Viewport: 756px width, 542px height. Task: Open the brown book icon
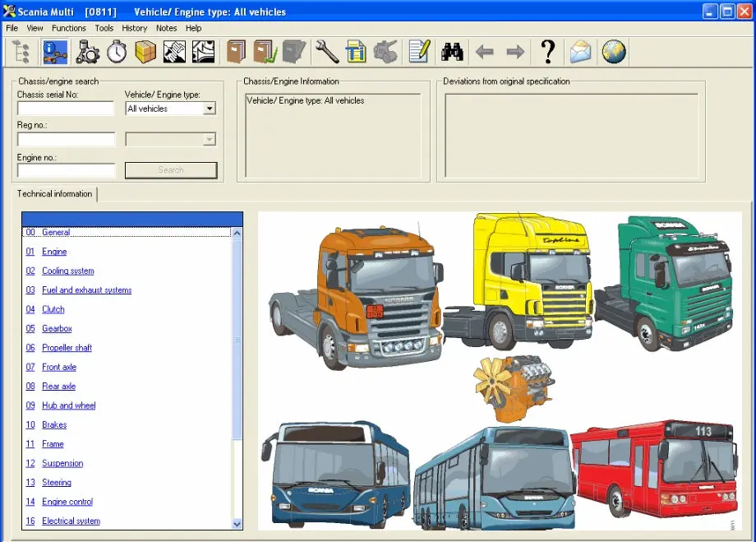[x=237, y=52]
